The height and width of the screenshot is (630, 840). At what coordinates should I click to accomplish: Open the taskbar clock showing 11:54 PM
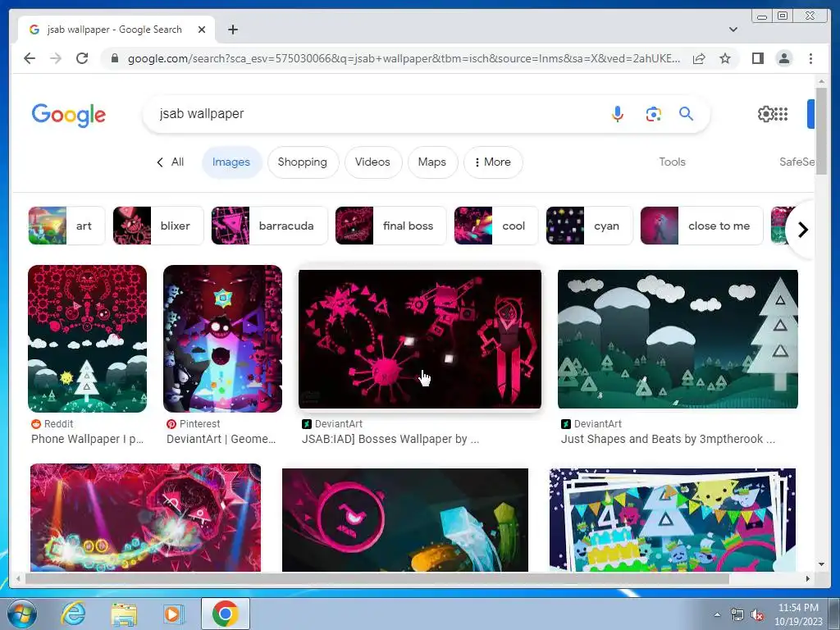pos(797,614)
